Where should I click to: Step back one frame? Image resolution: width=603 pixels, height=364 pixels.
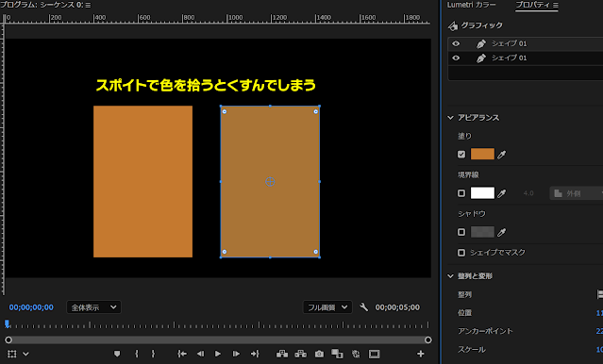tap(200, 354)
